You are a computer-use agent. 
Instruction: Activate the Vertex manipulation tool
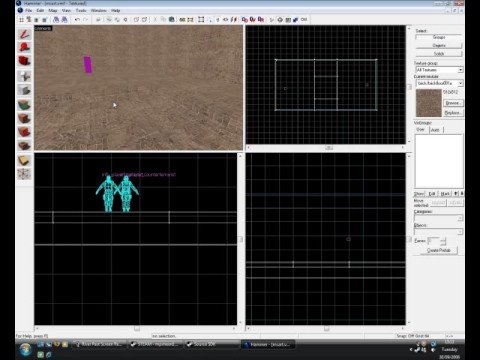tap(24, 174)
